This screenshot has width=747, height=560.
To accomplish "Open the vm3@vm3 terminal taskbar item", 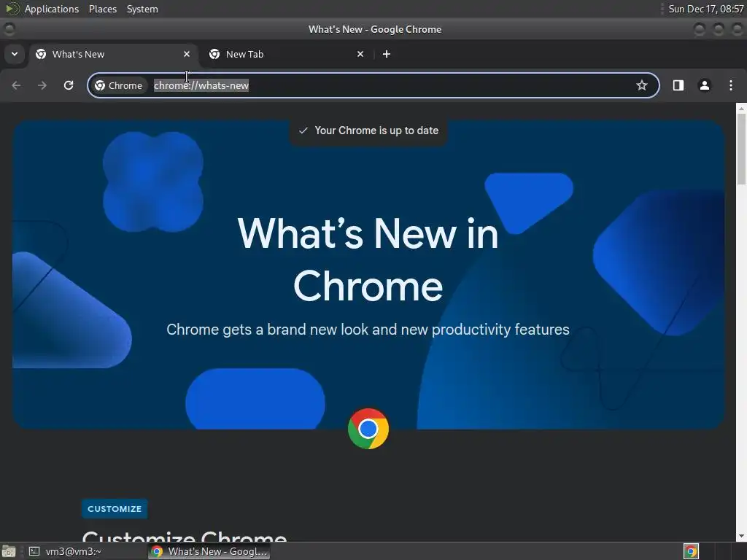I will point(85,551).
